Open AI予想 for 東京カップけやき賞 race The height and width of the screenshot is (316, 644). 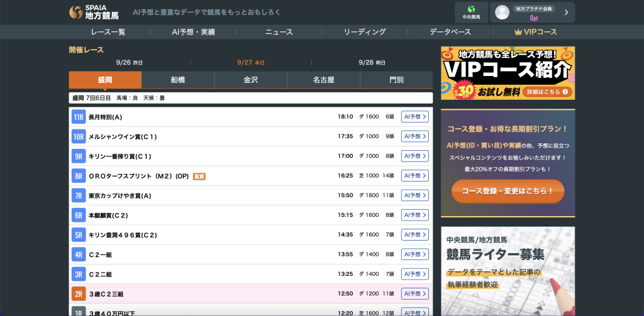coord(415,195)
